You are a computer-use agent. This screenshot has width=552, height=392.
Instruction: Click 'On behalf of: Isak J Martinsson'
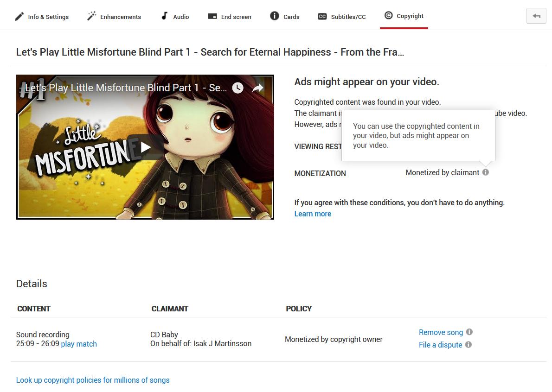(x=201, y=343)
